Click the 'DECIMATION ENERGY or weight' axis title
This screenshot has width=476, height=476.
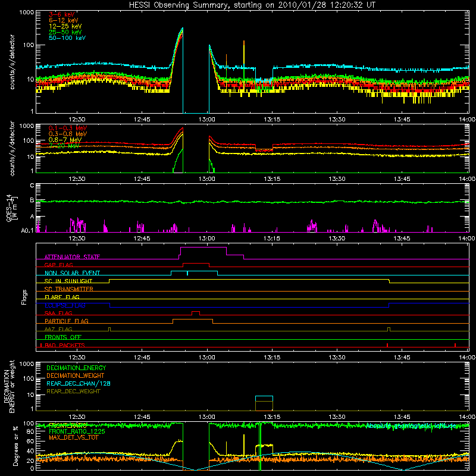click(8, 386)
